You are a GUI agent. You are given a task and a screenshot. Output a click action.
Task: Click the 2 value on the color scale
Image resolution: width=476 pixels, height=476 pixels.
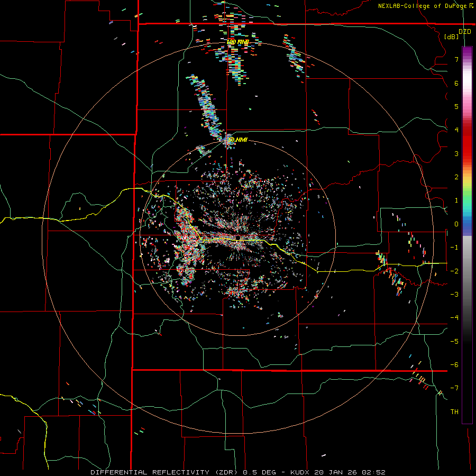tap(456, 177)
